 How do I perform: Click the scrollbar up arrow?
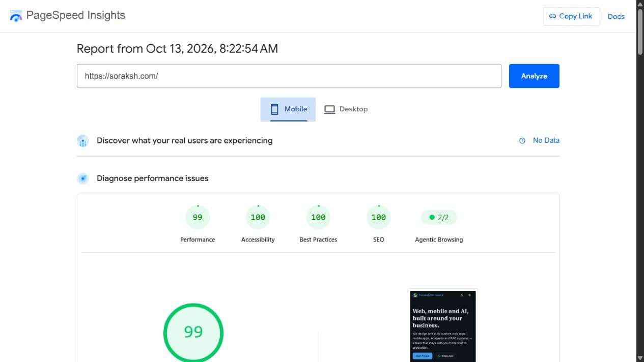pyautogui.click(x=640, y=4)
